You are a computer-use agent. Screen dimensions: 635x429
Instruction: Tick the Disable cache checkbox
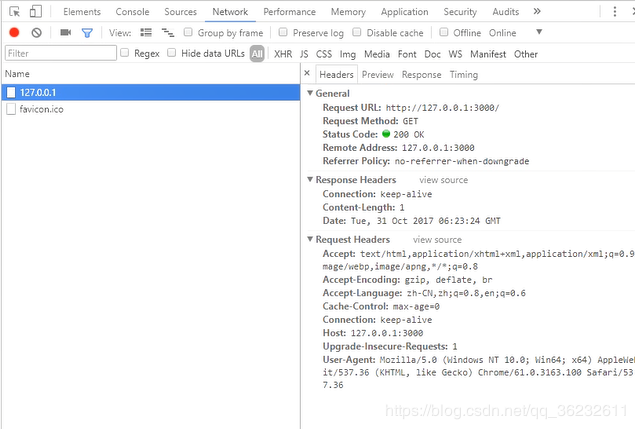356,32
